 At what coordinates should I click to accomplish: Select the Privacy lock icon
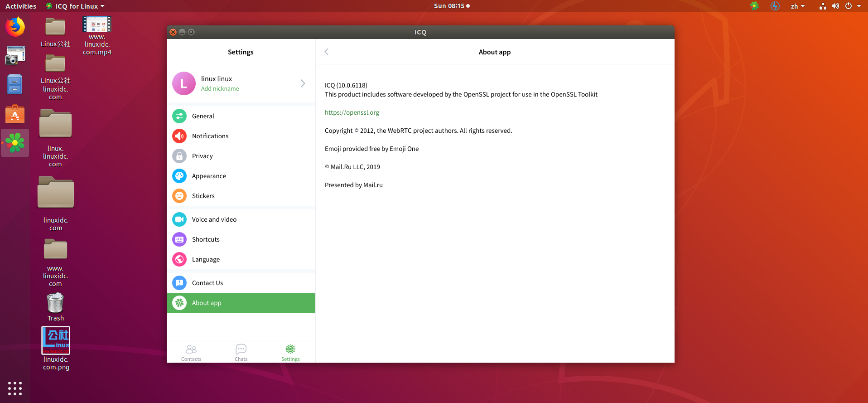point(179,156)
